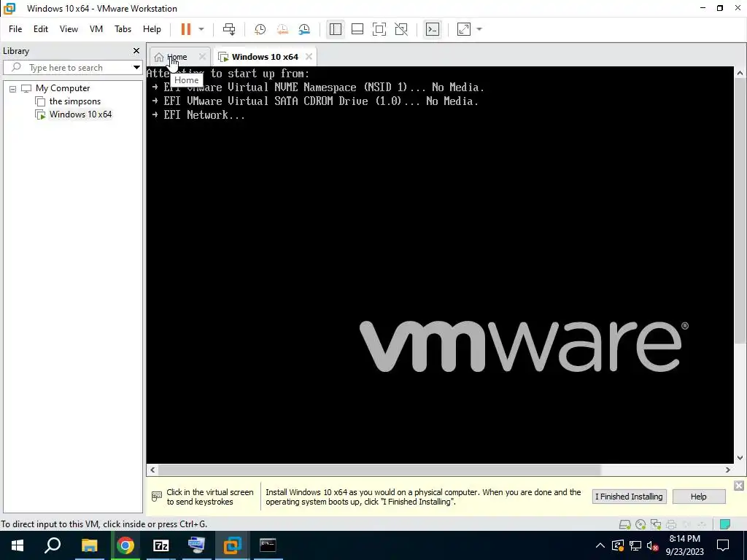747x560 pixels.
Task: Click the scroll right arrow
Action: coord(728,470)
